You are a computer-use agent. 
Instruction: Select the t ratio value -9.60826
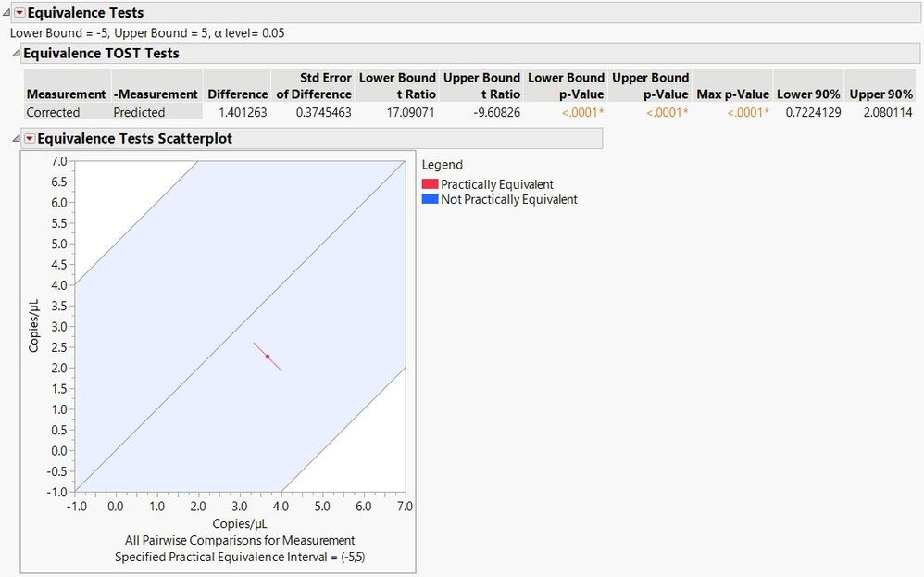click(497, 113)
